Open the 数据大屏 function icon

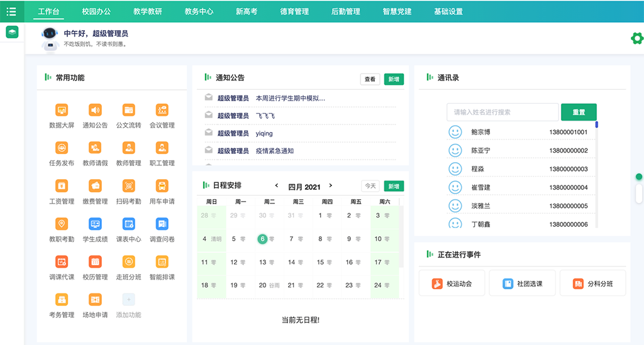coord(62,111)
